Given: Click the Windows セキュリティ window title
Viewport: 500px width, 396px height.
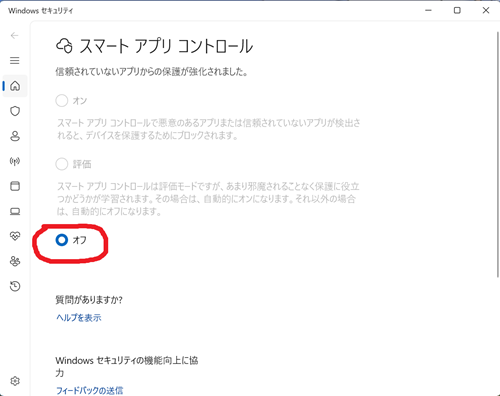Looking at the screenshot, I should coord(41,11).
